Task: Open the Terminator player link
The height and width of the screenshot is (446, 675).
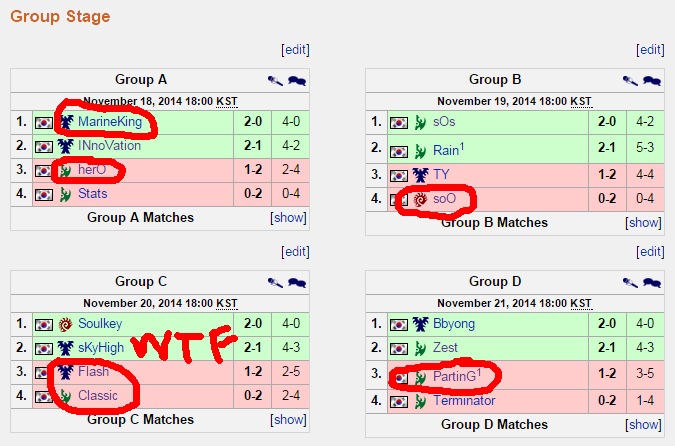Action: point(464,401)
